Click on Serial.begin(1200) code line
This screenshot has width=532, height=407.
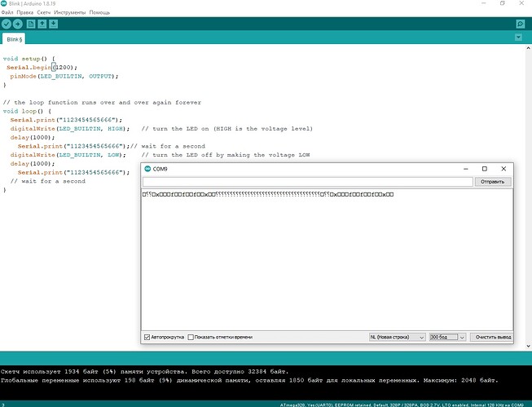point(42,67)
